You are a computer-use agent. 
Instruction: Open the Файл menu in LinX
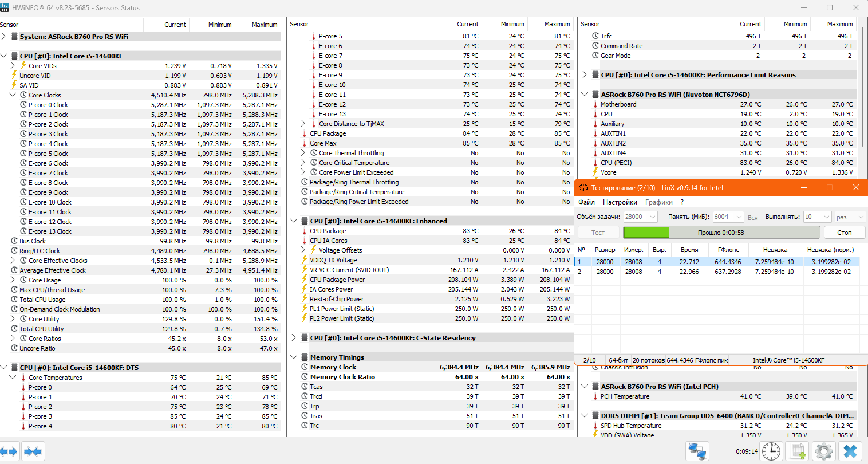pyautogui.click(x=586, y=202)
